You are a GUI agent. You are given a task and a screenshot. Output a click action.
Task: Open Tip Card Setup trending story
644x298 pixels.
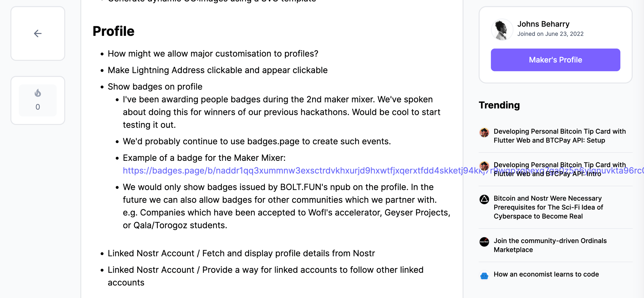point(559,136)
